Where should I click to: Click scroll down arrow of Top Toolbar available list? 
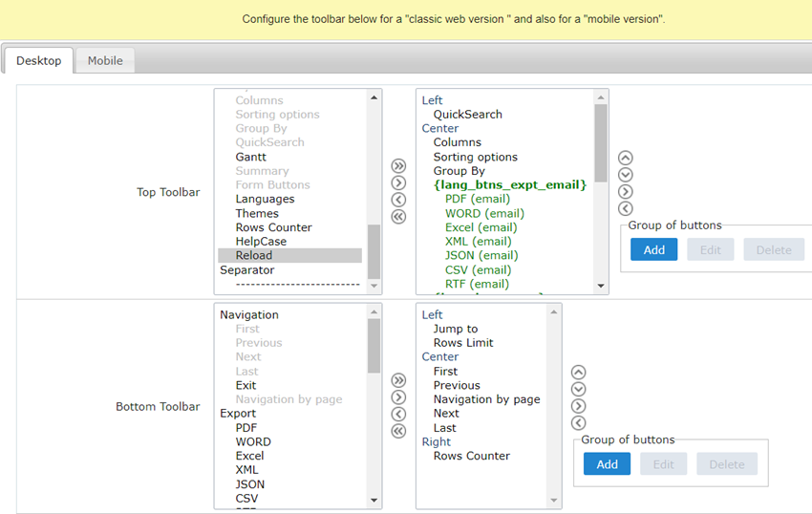[x=374, y=286]
